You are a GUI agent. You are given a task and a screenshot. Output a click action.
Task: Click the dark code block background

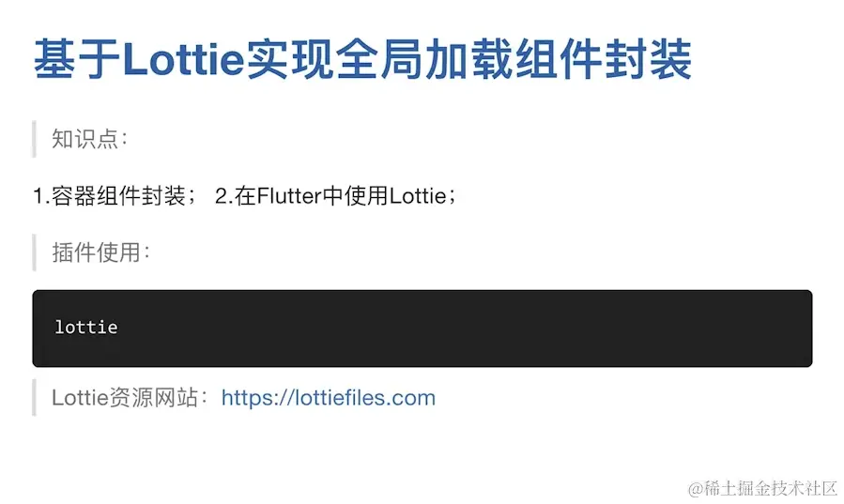point(422,328)
